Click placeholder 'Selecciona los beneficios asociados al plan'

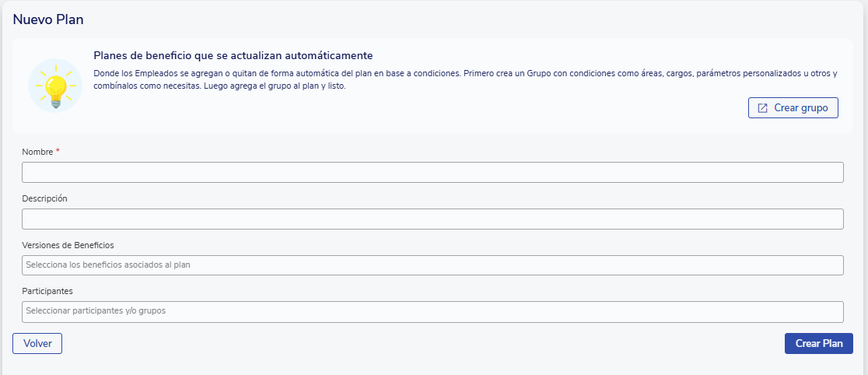point(108,265)
